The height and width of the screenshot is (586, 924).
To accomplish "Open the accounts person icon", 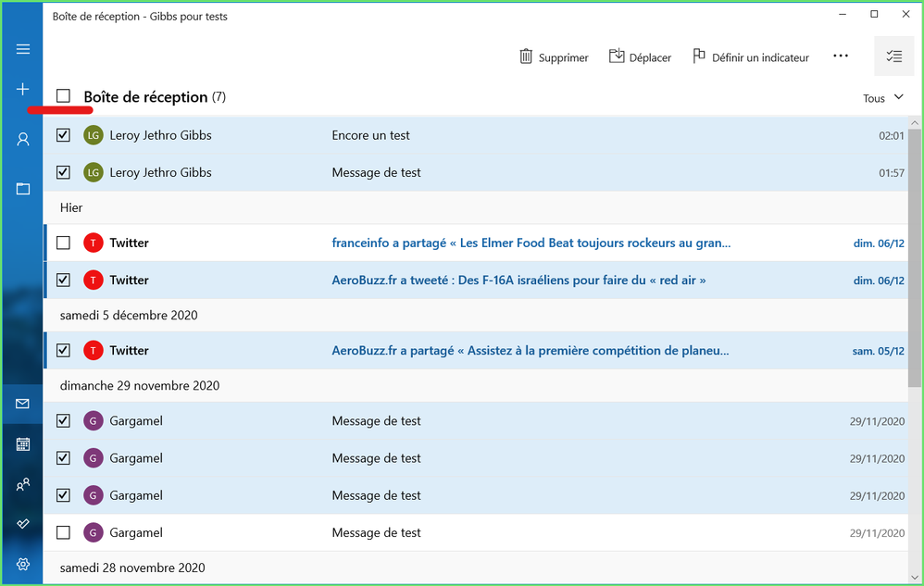I will [x=23, y=140].
